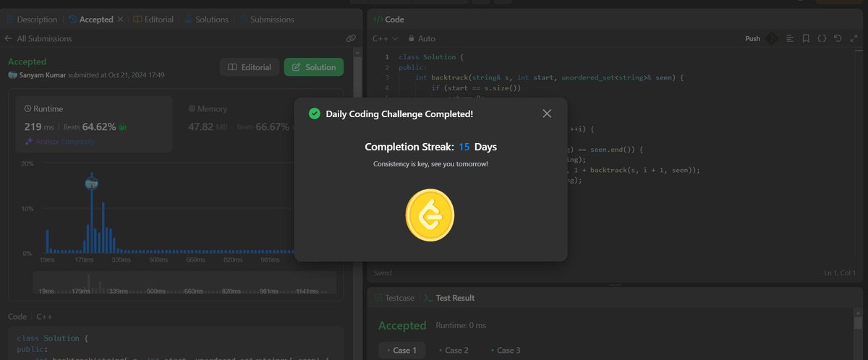Close the Accepted tab with X
This screenshot has height=360, width=868.
click(x=120, y=20)
